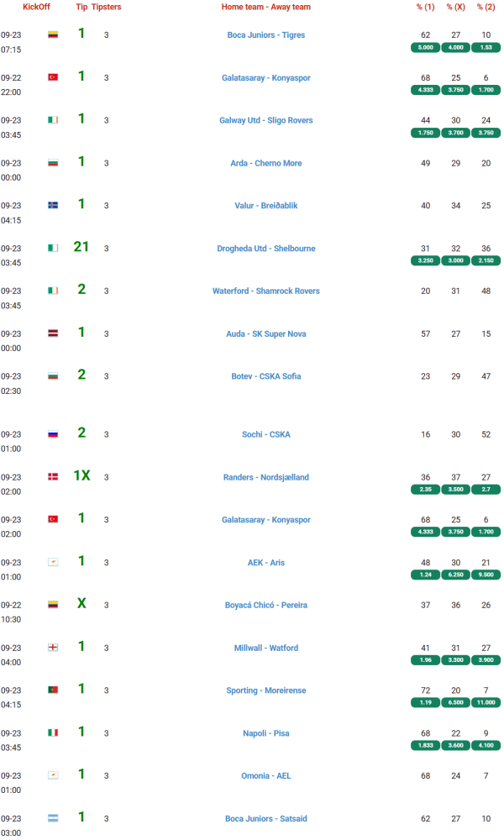This screenshot has width=504, height=840.
Task: Select the 9.500 odds in AEK - Aris row
Action: [x=486, y=575]
